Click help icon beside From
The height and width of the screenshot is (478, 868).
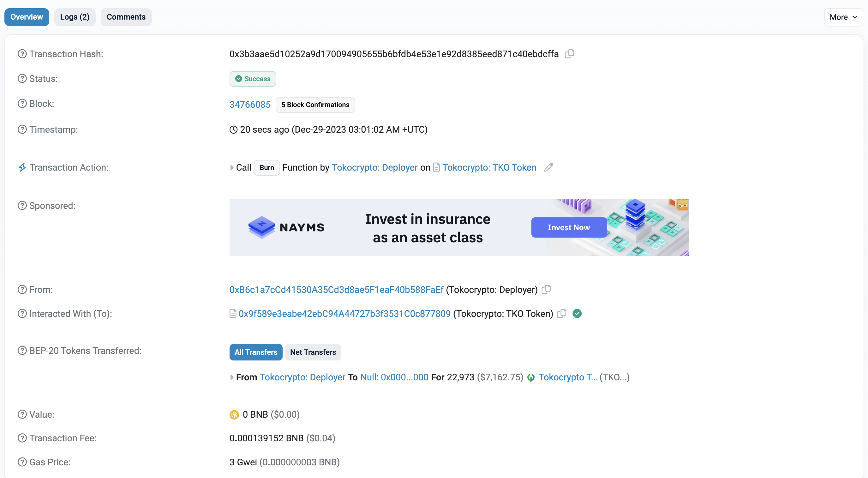coord(22,290)
